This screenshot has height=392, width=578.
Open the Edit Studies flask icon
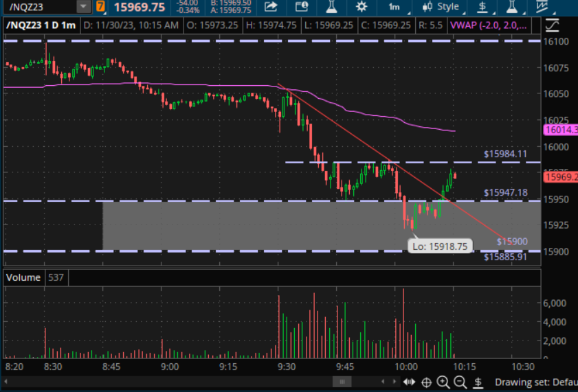tap(331, 7)
